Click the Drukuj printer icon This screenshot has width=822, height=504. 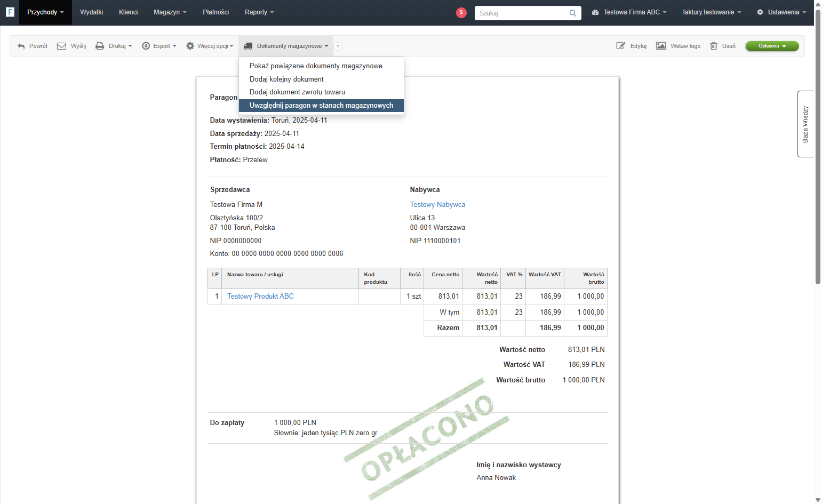100,46
